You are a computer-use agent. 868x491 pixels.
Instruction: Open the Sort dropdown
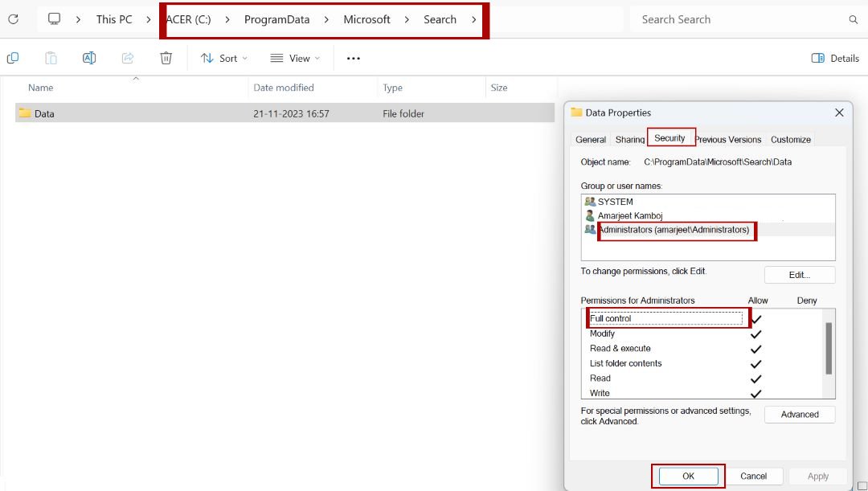[223, 58]
